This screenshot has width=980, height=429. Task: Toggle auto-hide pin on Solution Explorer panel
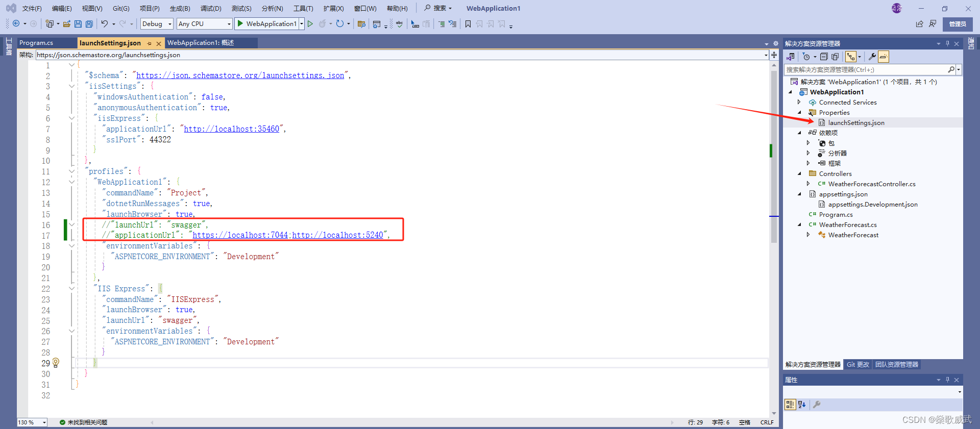[x=947, y=43]
